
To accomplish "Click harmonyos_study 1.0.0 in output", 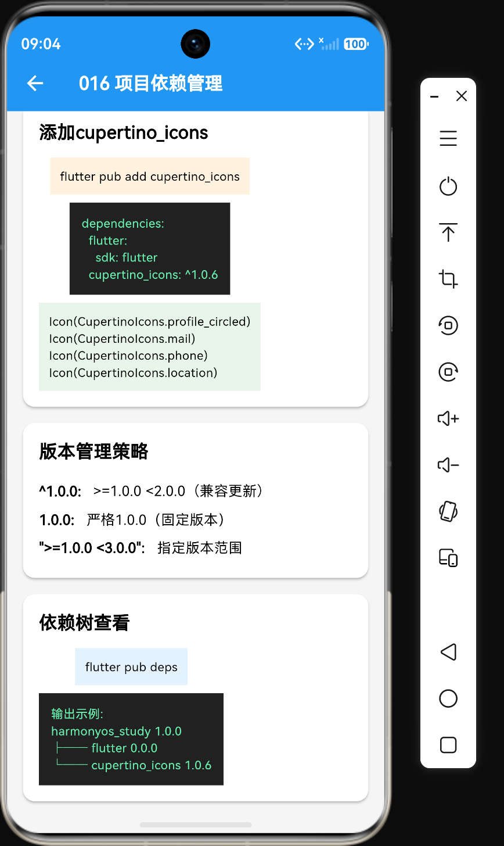I will point(116,731).
